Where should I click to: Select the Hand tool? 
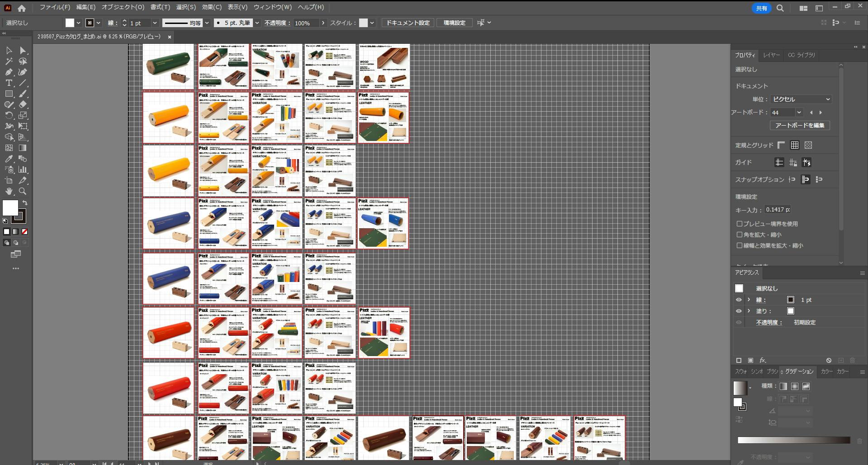[x=9, y=191]
